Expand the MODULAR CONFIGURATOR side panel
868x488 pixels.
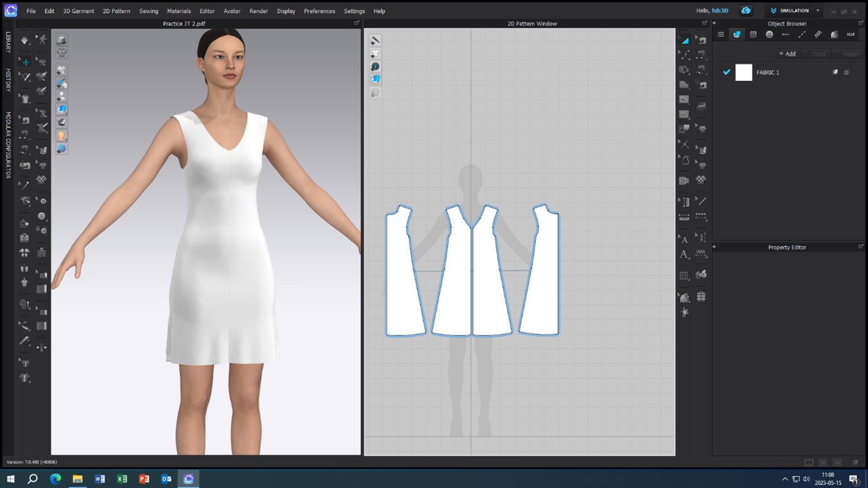[8, 145]
